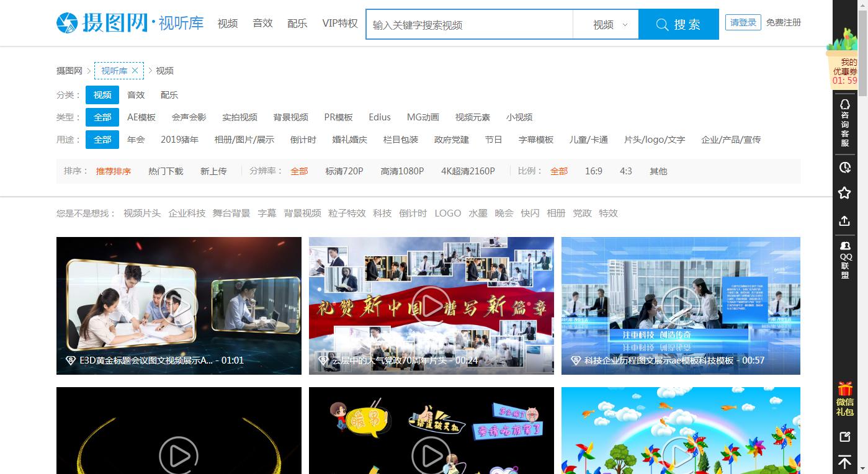Click the 搜索 search button
The image size is (868, 474).
pyautogui.click(x=679, y=24)
